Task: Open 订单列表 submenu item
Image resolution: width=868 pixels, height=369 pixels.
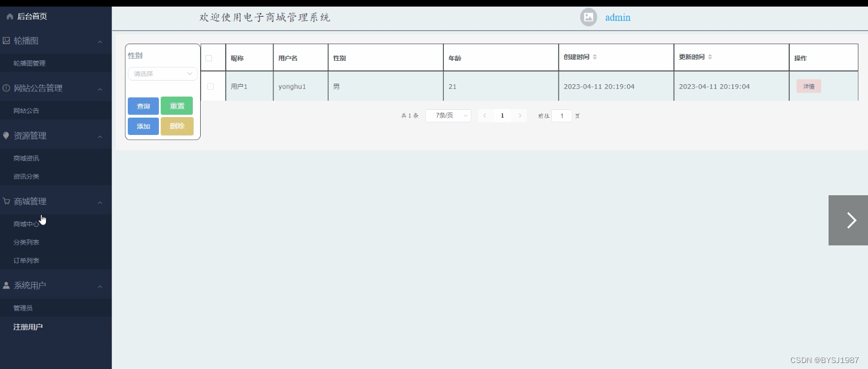Action: 26,261
